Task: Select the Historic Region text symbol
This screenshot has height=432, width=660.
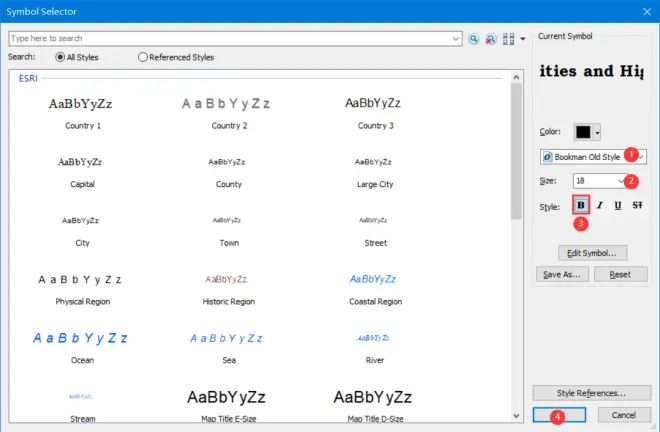Action: point(229,290)
